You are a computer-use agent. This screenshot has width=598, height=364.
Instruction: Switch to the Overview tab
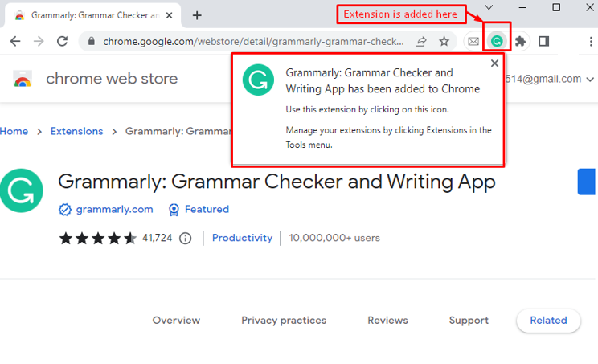[176, 320]
